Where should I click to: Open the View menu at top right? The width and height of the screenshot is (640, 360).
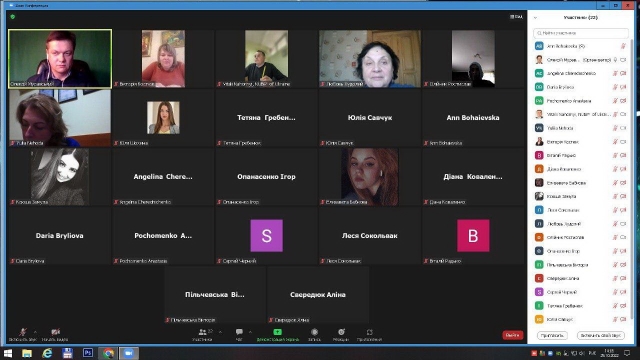[516, 17]
